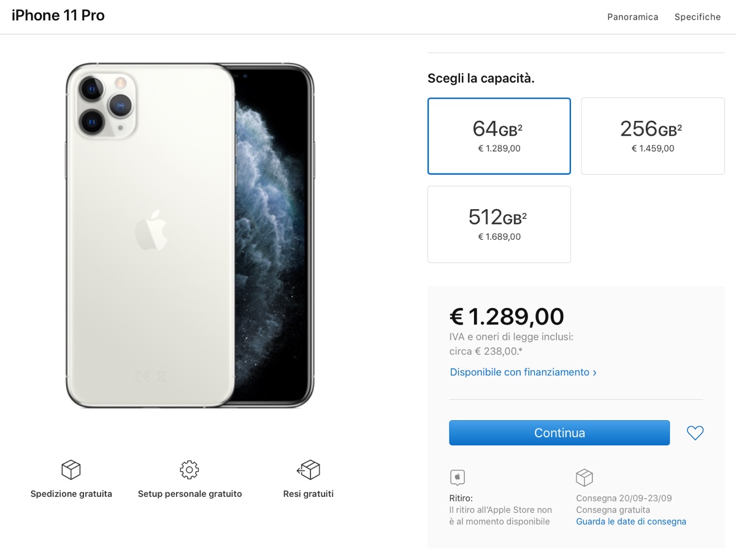Open the Panoramica tab
Image resolution: width=736 pixels, height=560 pixels.
(x=632, y=17)
